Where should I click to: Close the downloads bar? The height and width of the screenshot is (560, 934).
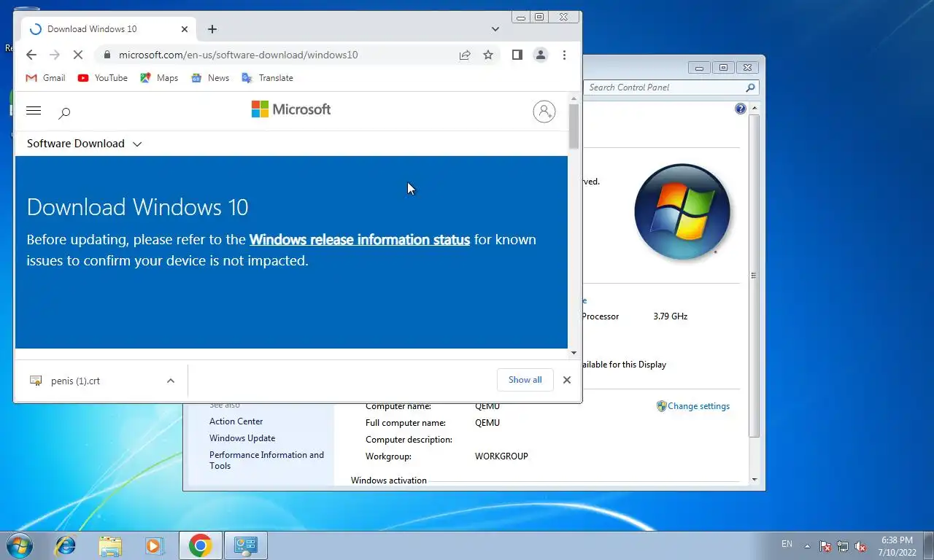coord(567,380)
